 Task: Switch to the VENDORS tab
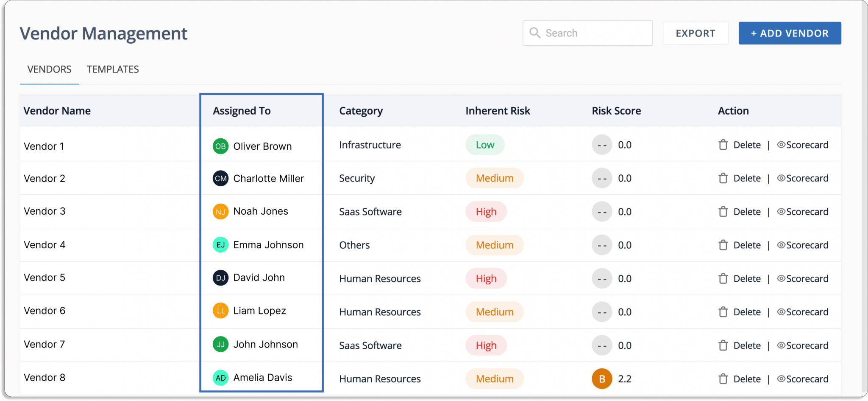tap(49, 69)
